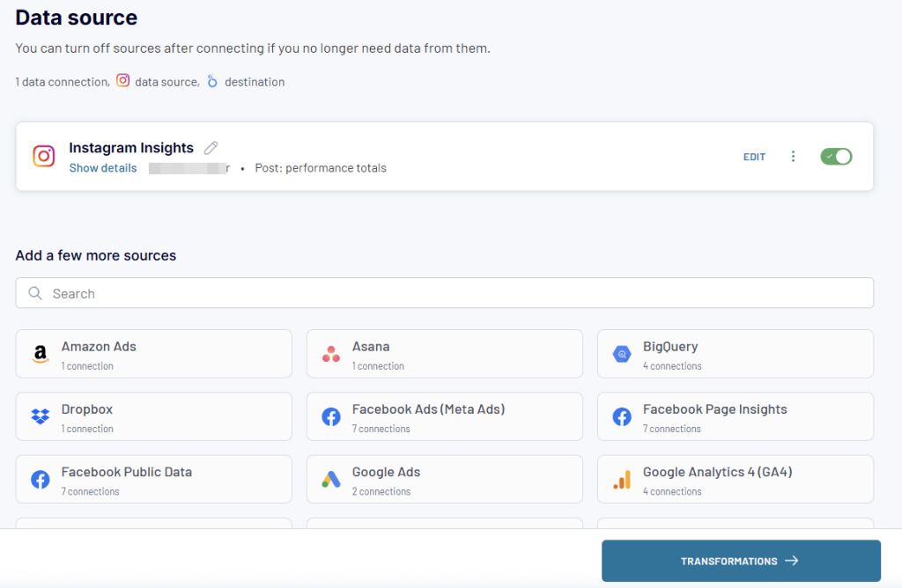The height and width of the screenshot is (588, 902).
Task: Click the Dropbox logo icon
Action: click(x=41, y=416)
